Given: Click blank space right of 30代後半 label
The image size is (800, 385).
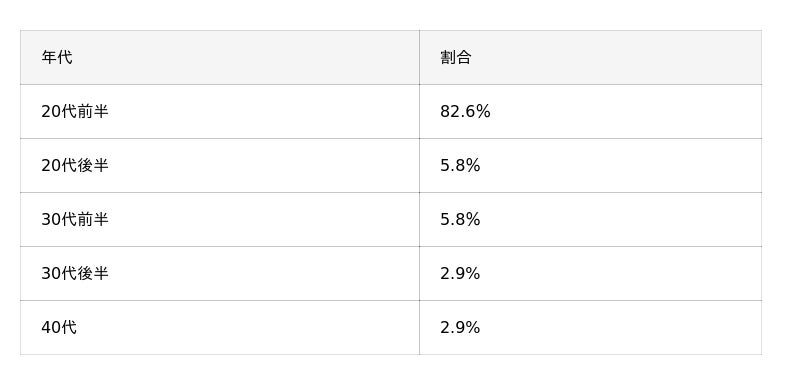Looking at the screenshot, I should tap(263, 274).
